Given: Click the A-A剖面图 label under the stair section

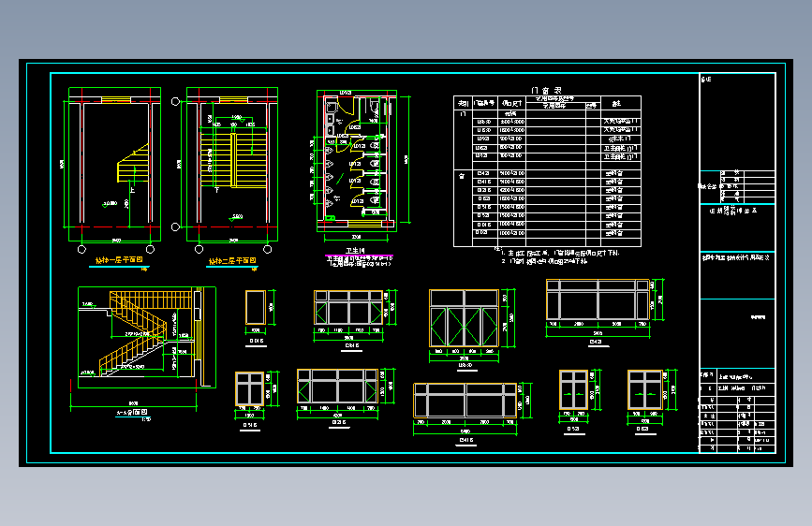Looking at the screenshot, I should point(131,412).
